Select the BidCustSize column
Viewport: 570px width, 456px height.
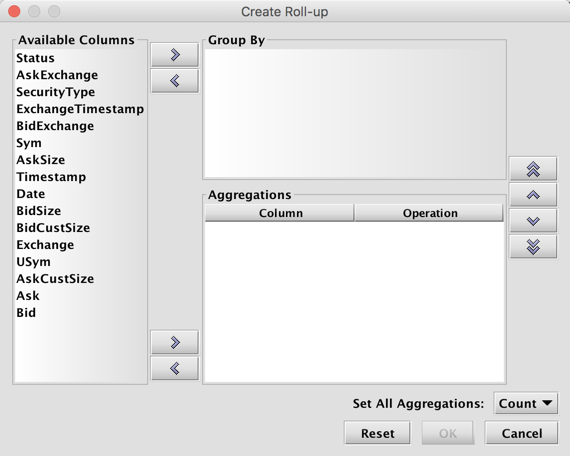[53, 228]
